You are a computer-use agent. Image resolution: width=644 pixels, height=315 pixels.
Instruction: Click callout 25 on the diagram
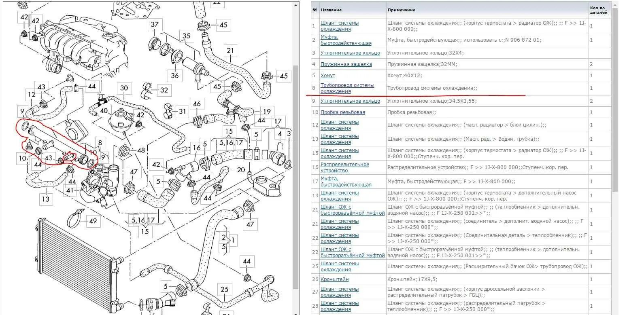coord(225,289)
